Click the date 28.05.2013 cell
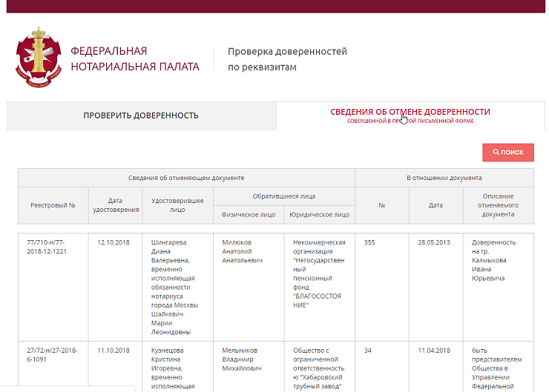The image size is (549, 392). tap(436, 287)
